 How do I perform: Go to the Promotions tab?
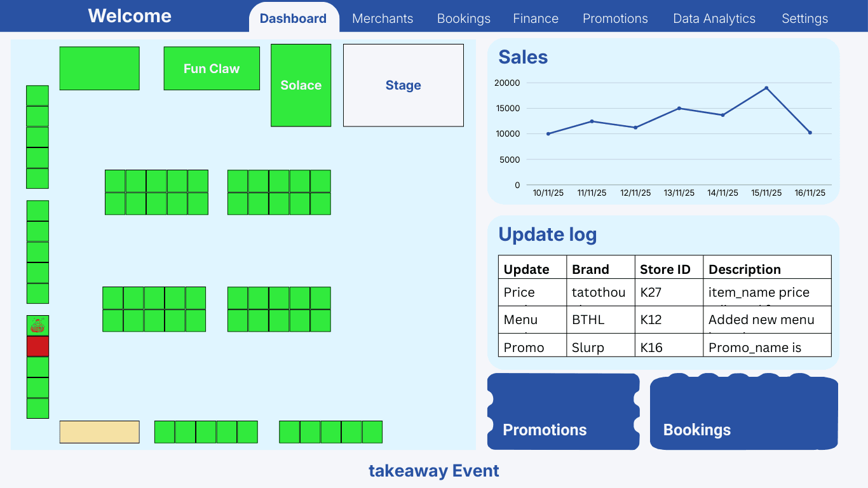pos(615,18)
